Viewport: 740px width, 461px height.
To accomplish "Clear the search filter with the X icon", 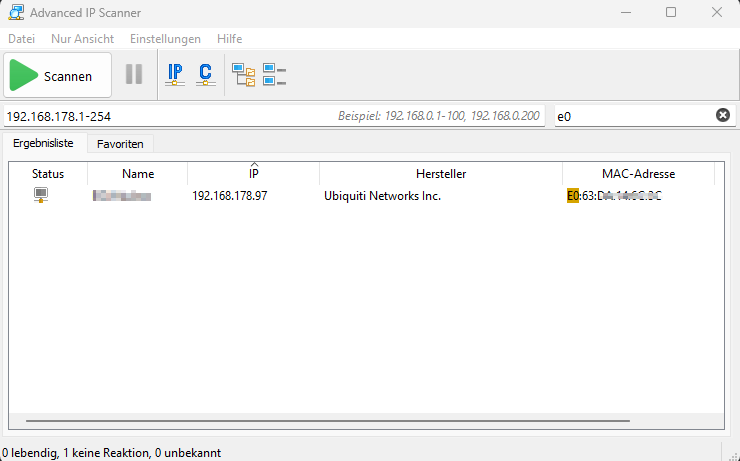I will [x=723, y=115].
